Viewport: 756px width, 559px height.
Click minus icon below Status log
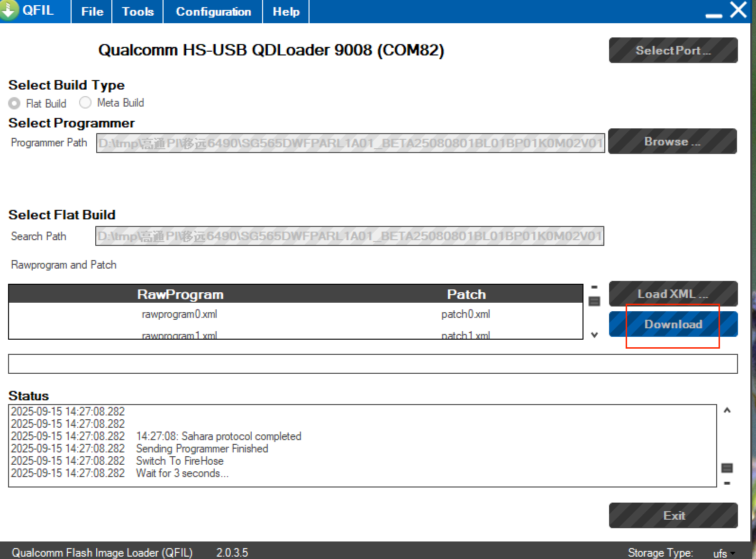(727, 483)
